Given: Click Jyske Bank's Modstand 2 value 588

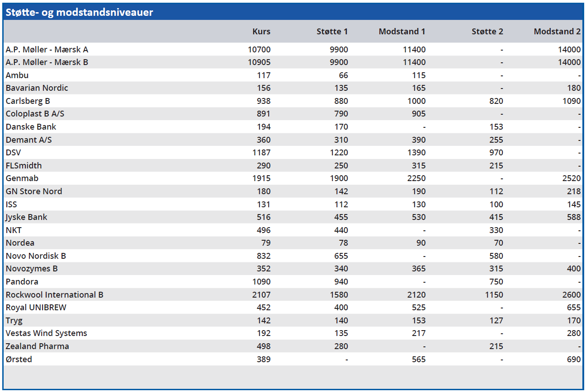Looking at the screenshot, I should coord(573,217).
